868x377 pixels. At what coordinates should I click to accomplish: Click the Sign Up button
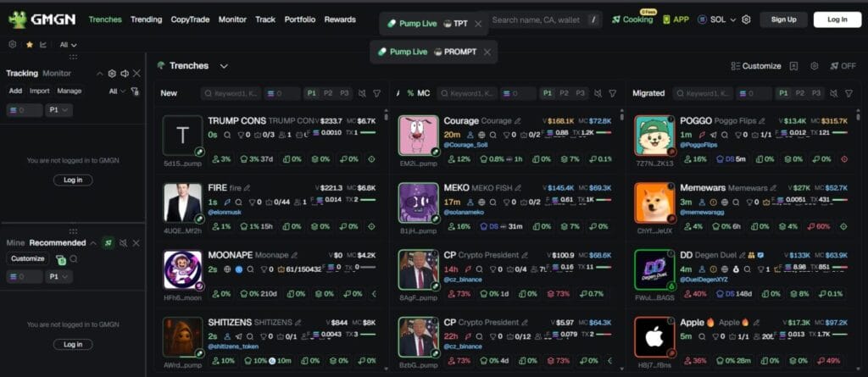pyautogui.click(x=783, y=19)
